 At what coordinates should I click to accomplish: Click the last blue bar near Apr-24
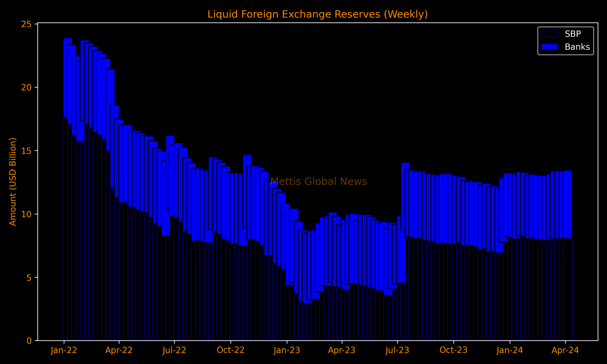click(x=568, y=205)
